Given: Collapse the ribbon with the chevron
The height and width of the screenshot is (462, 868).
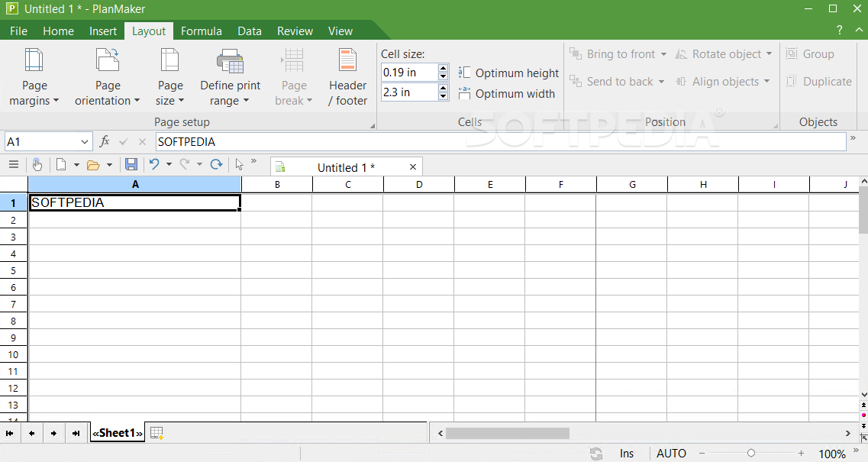Looking at the screenshot, I should [859, 30].
